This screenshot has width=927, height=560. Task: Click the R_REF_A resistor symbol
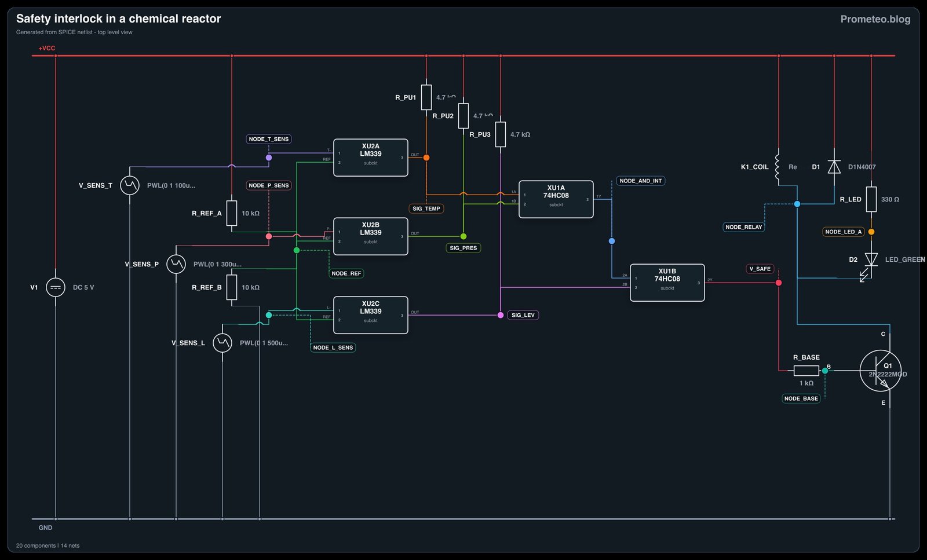pos(232,213)
